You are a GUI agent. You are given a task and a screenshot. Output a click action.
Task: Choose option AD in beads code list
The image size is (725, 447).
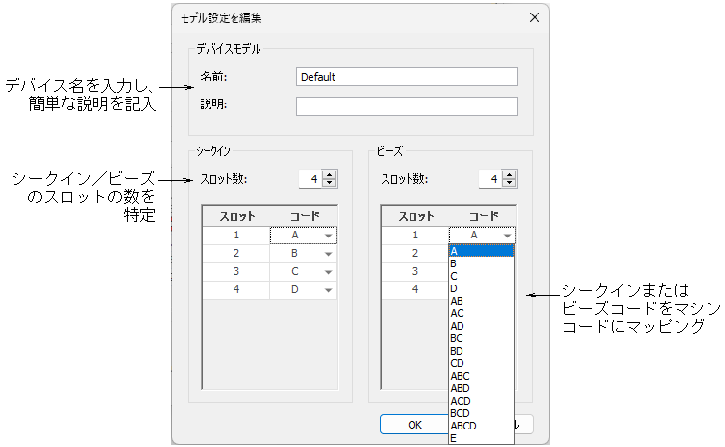click(x=481, y=326)
